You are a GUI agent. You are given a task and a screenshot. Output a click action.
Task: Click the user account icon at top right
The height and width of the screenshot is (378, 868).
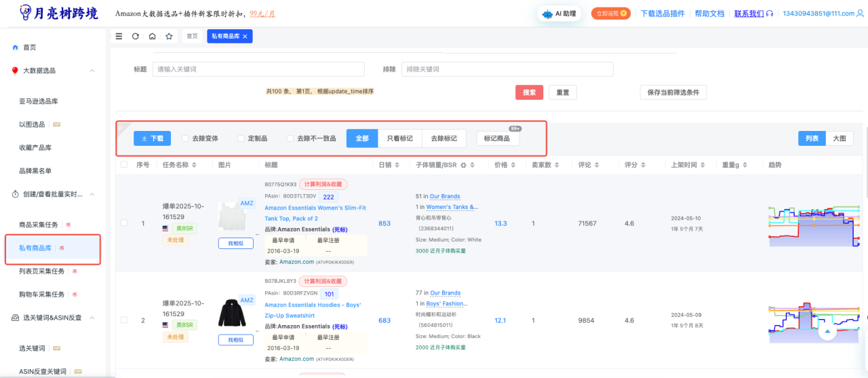click(860, 14)
